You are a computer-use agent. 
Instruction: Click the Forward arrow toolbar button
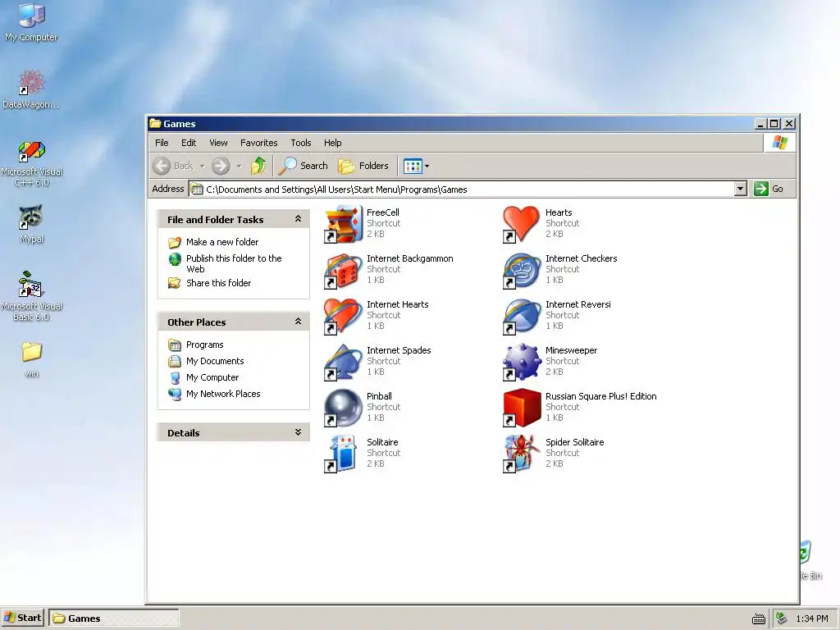tap(221, 166)
